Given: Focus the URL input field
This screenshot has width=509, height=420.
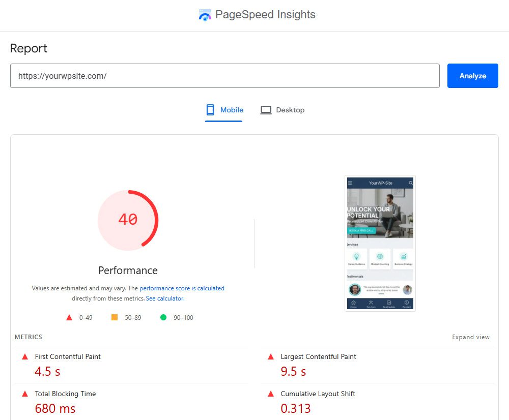Looking at the screenshot, I should click(x=225, y=76).
